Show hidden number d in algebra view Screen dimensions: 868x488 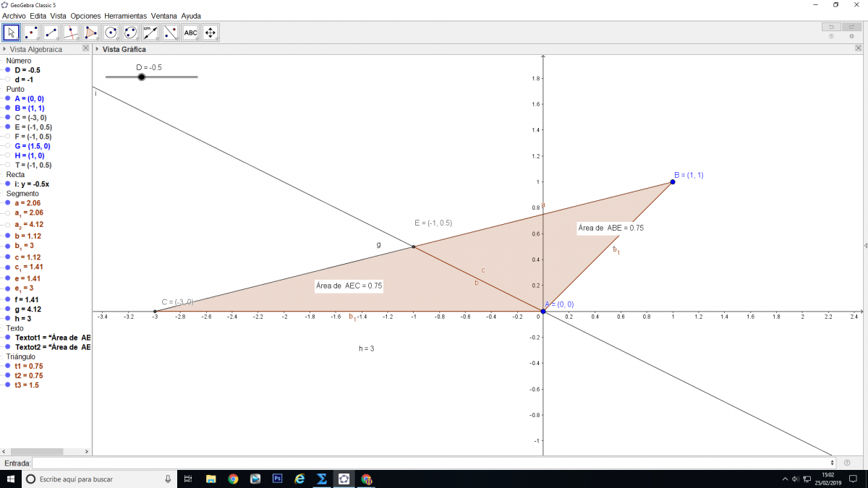click(x=7, y=80)
